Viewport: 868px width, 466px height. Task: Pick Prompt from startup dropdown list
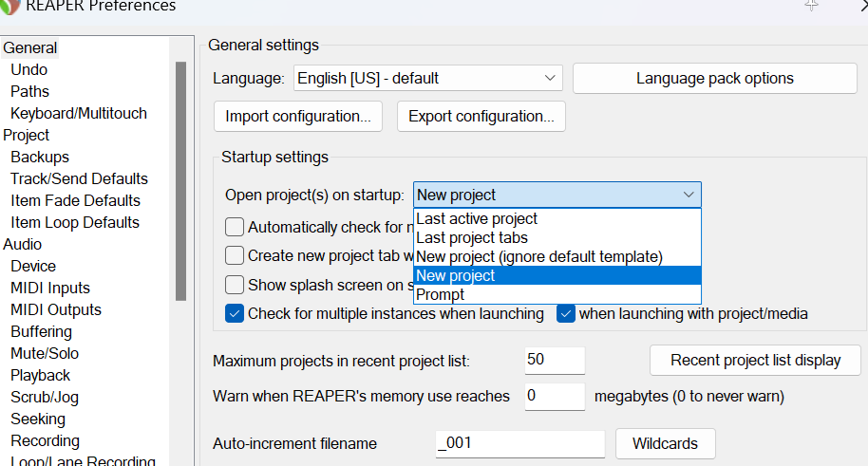(441, 294)
